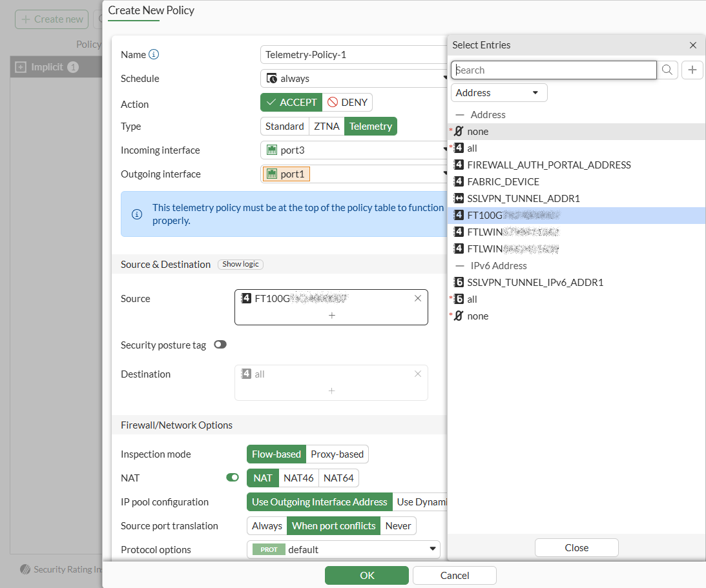Select Proxy-based inspection mode
The image size is (706, 588).
(337, 454)
